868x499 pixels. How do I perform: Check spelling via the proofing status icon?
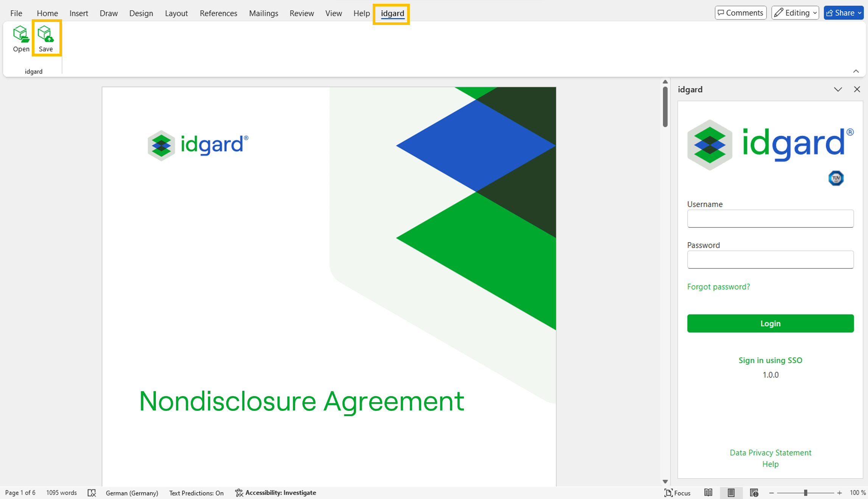point(92,493)
